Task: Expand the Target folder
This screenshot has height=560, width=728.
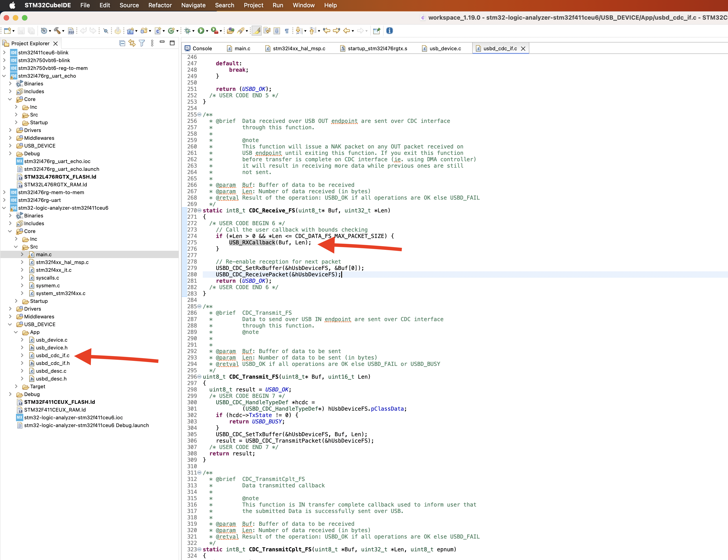Action: (16, 386)
